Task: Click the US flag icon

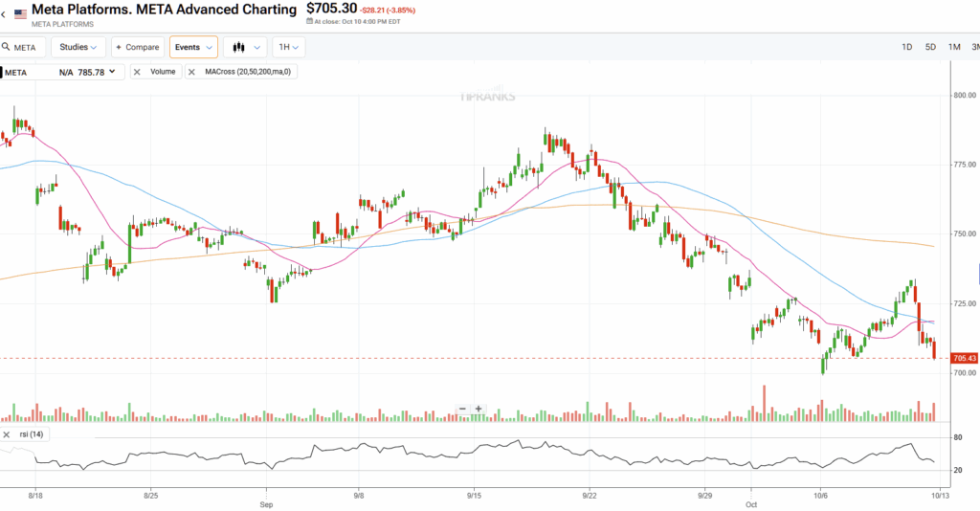Action: (20, 14)
